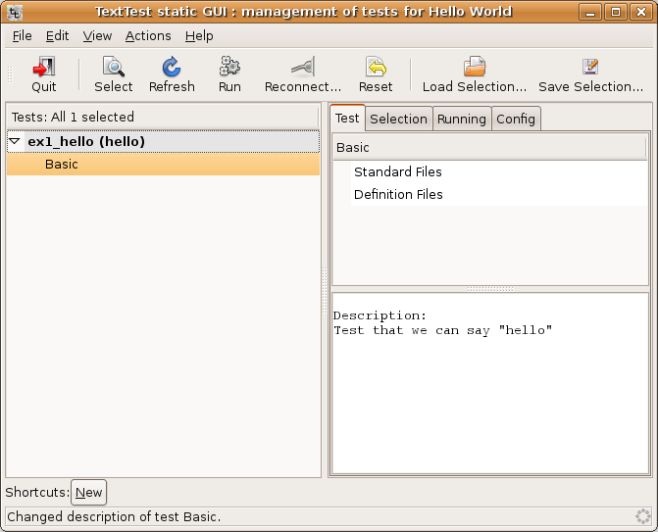Click the toolbar drag handle left of Quit
Image resolution: width=658 pixels, height=532 pixels.
click(x=11, y=75)
